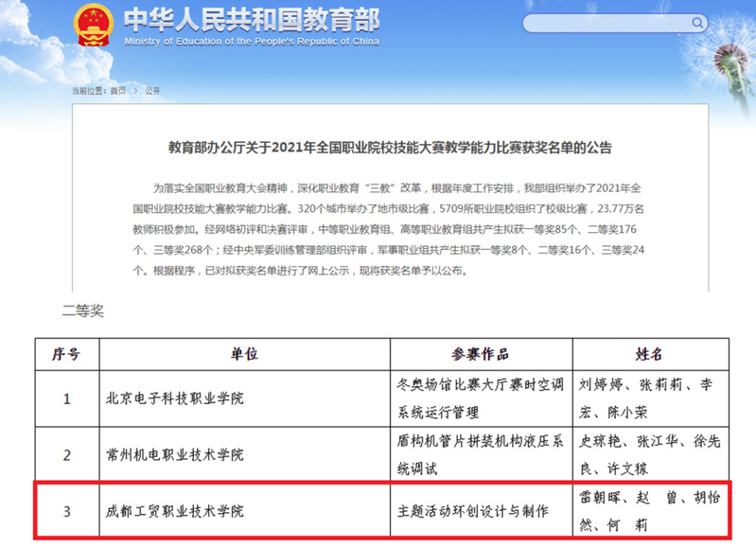Screen dimensions: 756x548
Task: Click the announcement title about 2021年教学能力比赛
Action: 390,147
